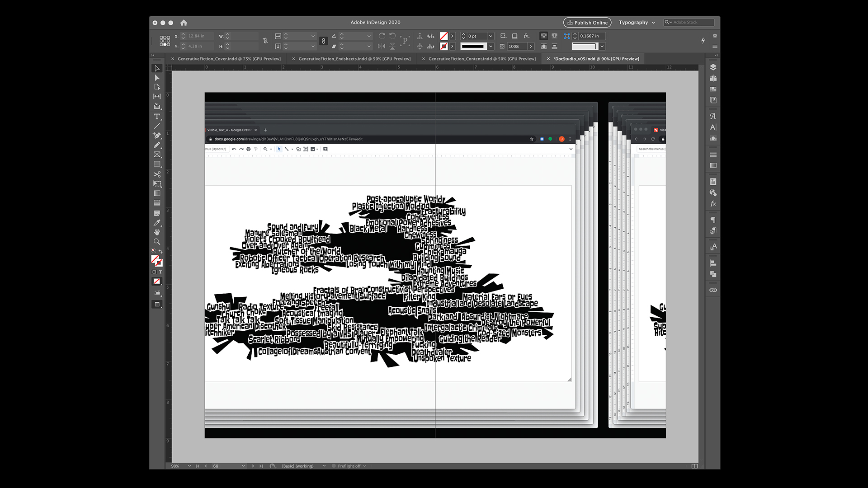868x488 pixels.
Task: Toggle constrain proportions for scaling link
Action: 323,41
